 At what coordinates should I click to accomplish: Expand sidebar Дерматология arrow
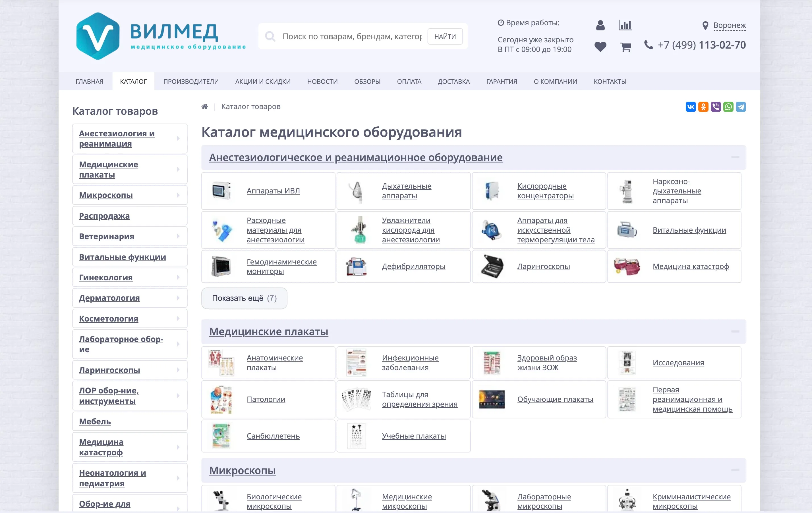(x=178, y=298)
